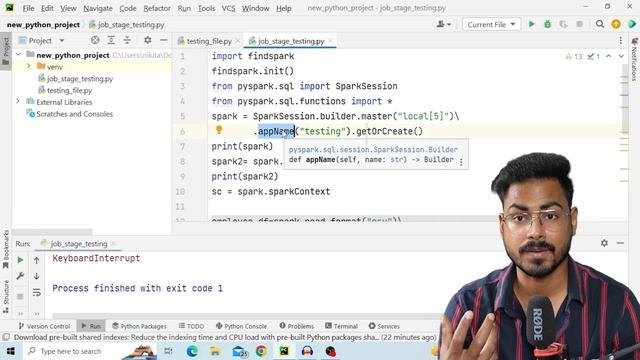This screenshot has height=360, width=640.
Task: Go to next highlighted problem arrow
Action: pyautogui.click(x=621, y=56)
